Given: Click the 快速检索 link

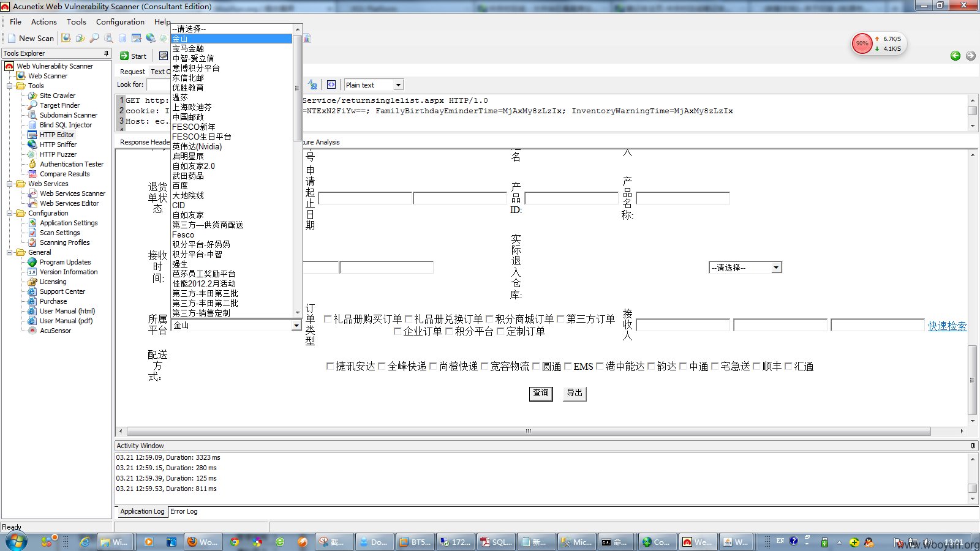Looking at the screenshot, I should point(947,326).
